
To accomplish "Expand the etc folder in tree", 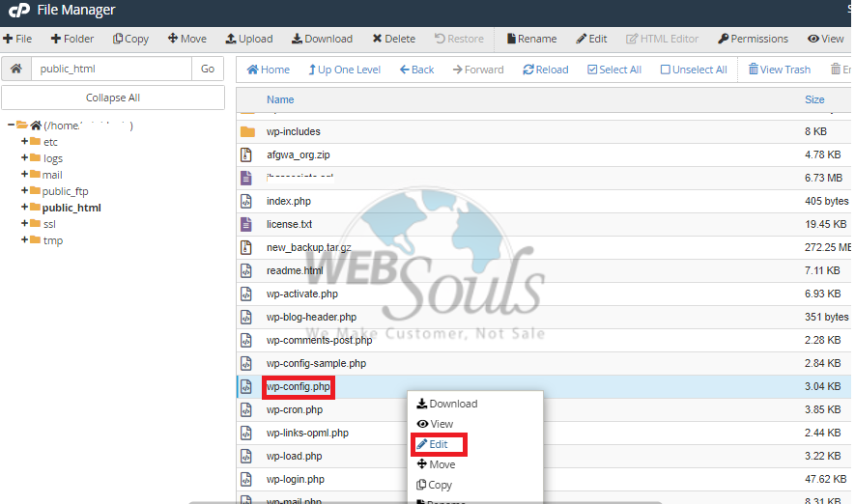I will 24,141.
